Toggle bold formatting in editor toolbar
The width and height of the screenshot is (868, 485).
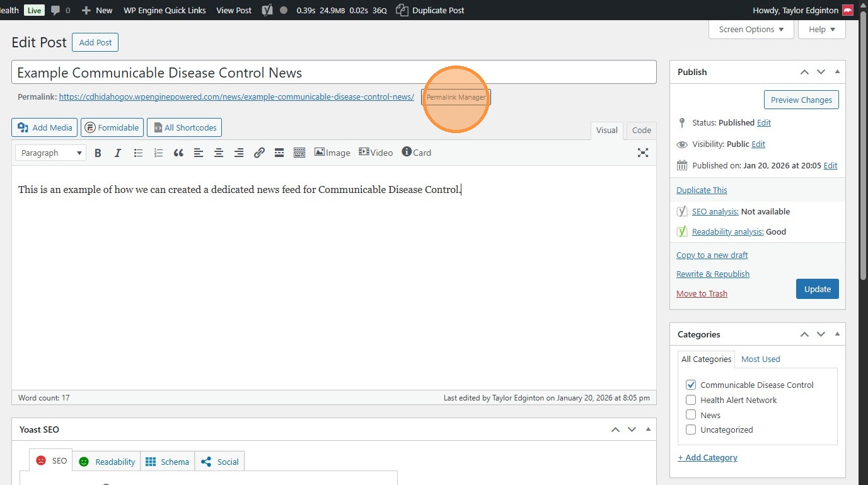point(98,153)
